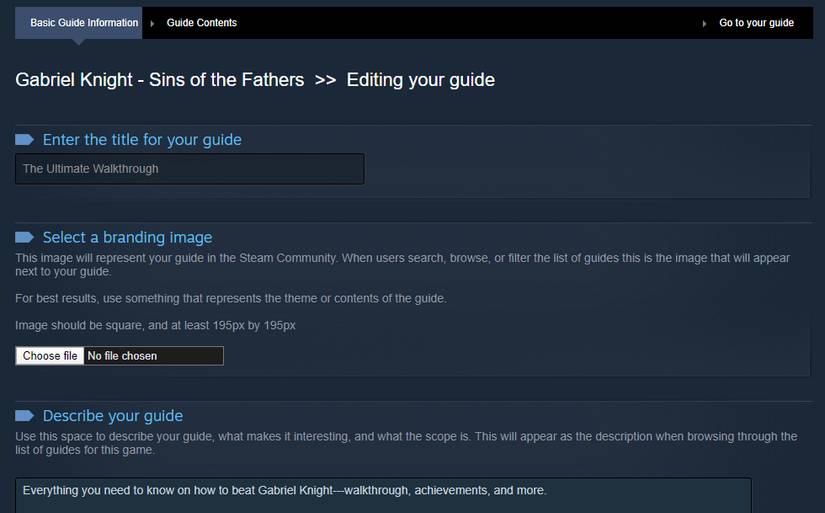The height and width of the screenshot is (513, 825).
Task: Focus the guide title field 'The Ultimate Walkthrough'
Action: click(x=189, y=169)
